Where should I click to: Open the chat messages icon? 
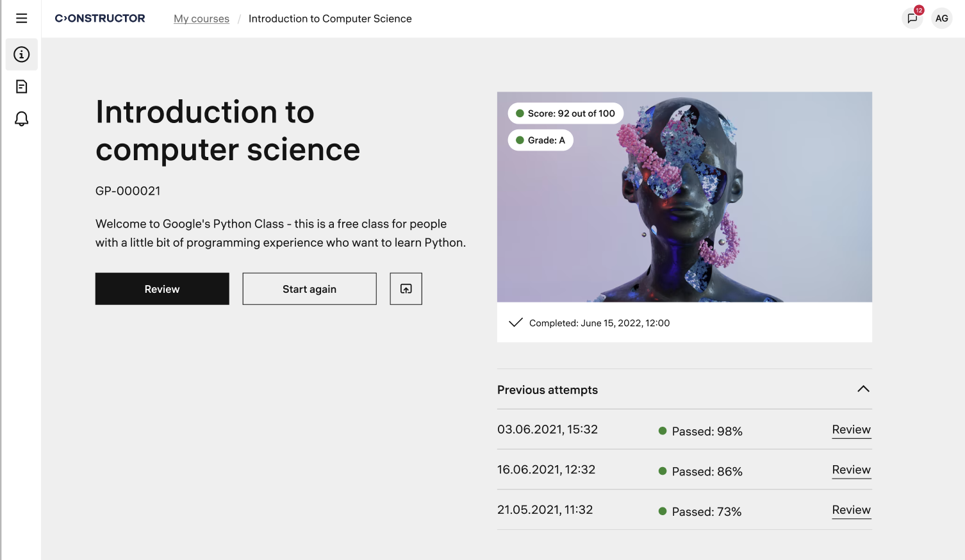tap(912, 19)
